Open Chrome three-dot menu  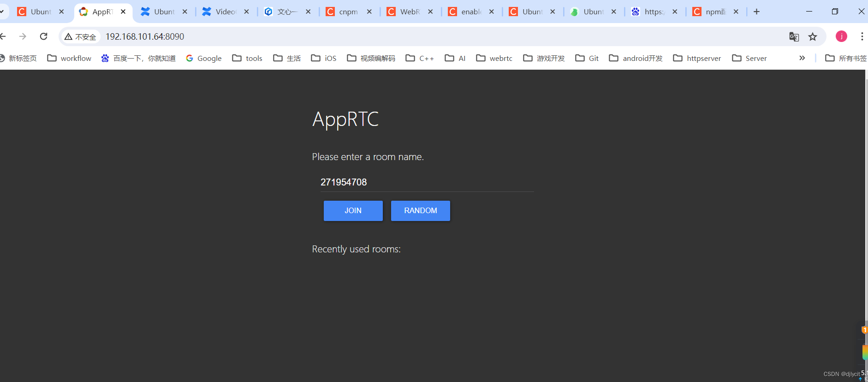[862, 36]
